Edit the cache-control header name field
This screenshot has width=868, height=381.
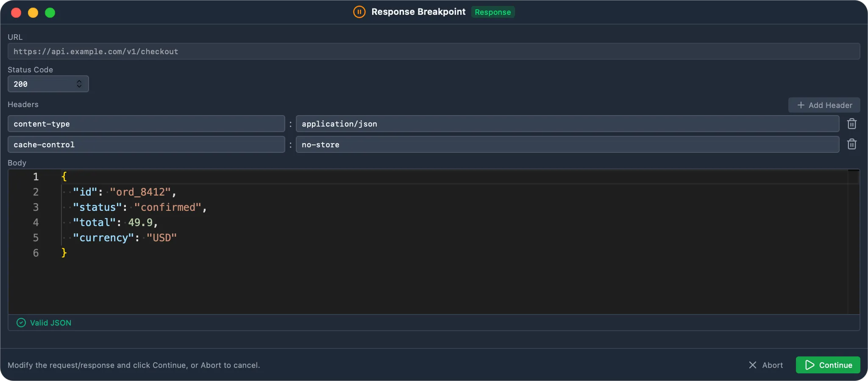click(x=146, y=144)
